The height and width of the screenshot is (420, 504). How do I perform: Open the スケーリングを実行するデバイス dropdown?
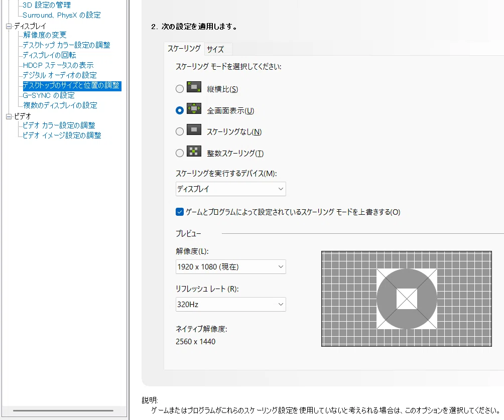click(230, 189)
